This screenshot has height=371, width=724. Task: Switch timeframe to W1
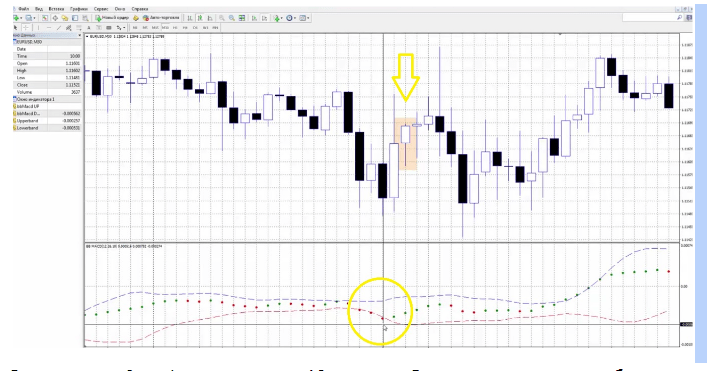tap(205, 28)
